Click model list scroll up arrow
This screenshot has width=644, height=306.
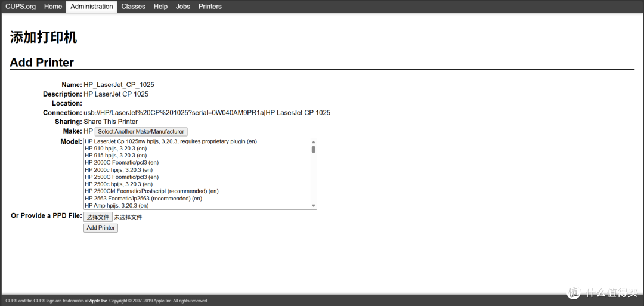[x=314, y=141]
